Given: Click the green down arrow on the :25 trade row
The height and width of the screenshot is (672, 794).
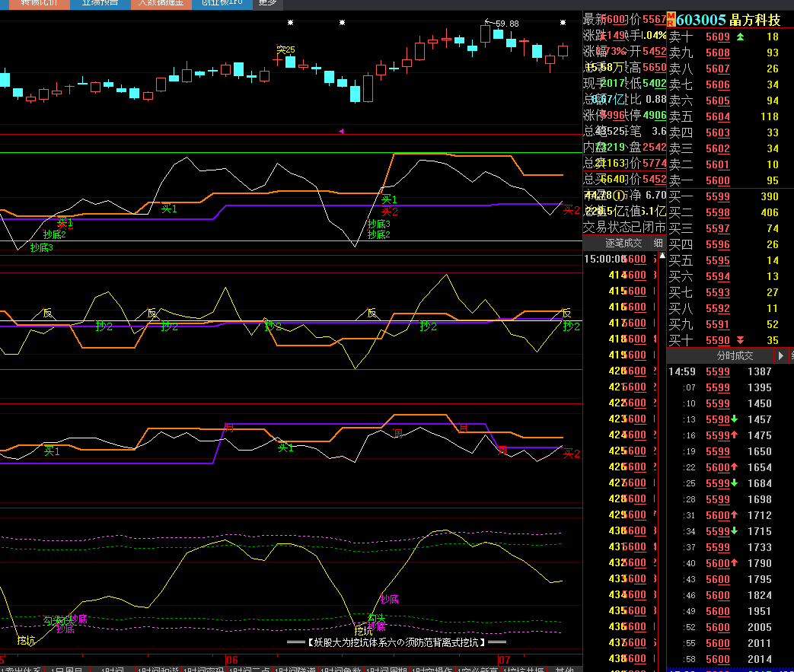Looking at the screenshot, I should 735,483.
